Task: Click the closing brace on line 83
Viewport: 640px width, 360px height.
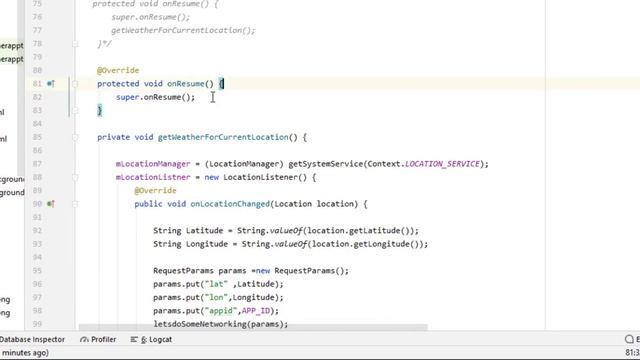Action: (x=100, y=110)
